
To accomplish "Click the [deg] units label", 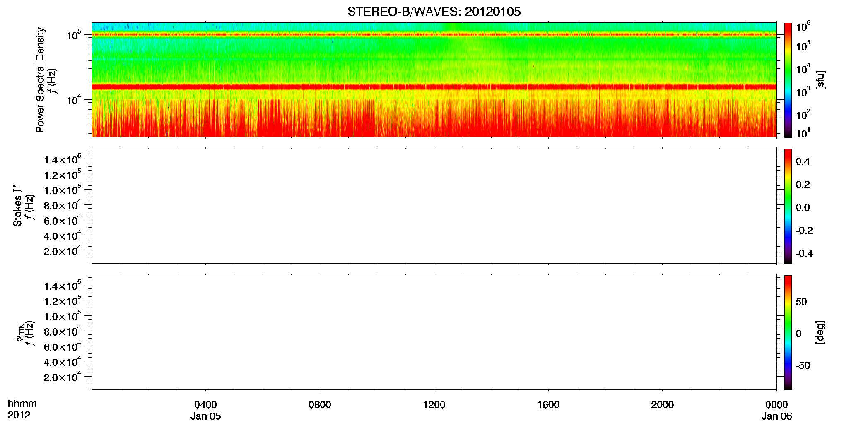I will point(820,332).
